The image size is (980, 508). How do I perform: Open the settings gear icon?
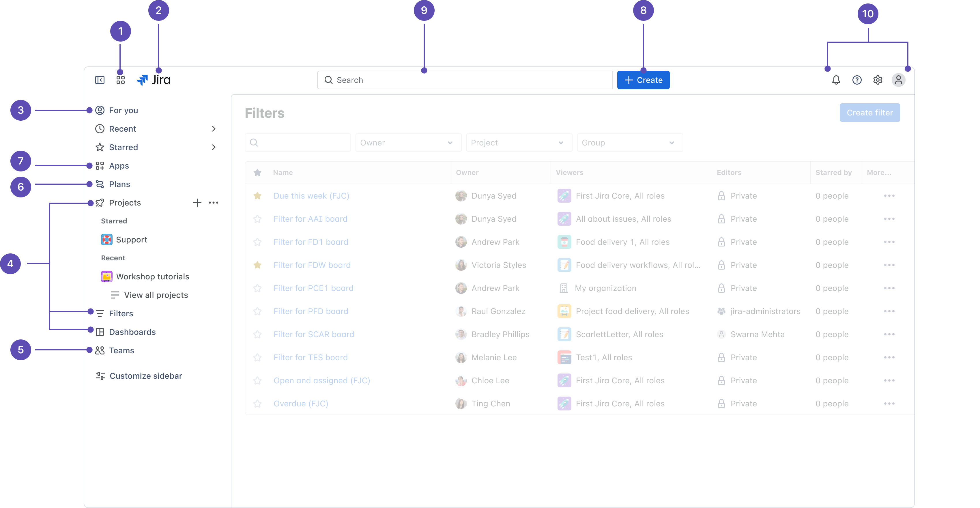(878, 80)
